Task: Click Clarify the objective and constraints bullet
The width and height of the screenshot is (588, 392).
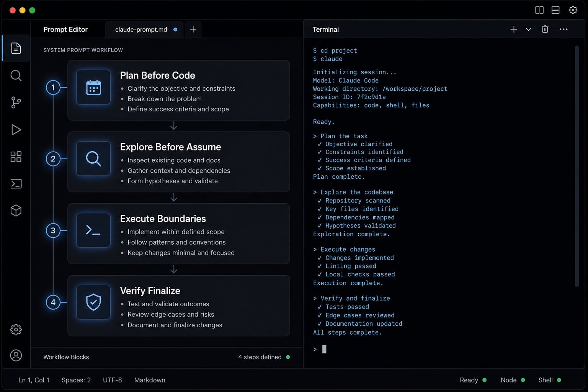Action: point(181,88)
